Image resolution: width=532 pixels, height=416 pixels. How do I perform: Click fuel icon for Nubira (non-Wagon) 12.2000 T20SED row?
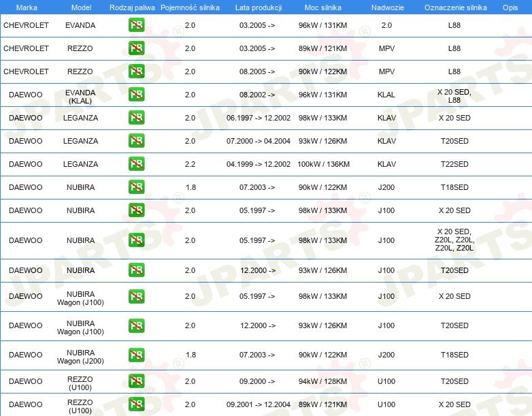click(136, 270)
